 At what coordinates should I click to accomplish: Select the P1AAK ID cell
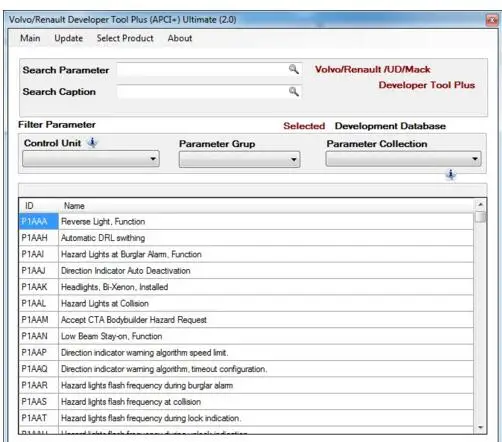click(39, 287)
